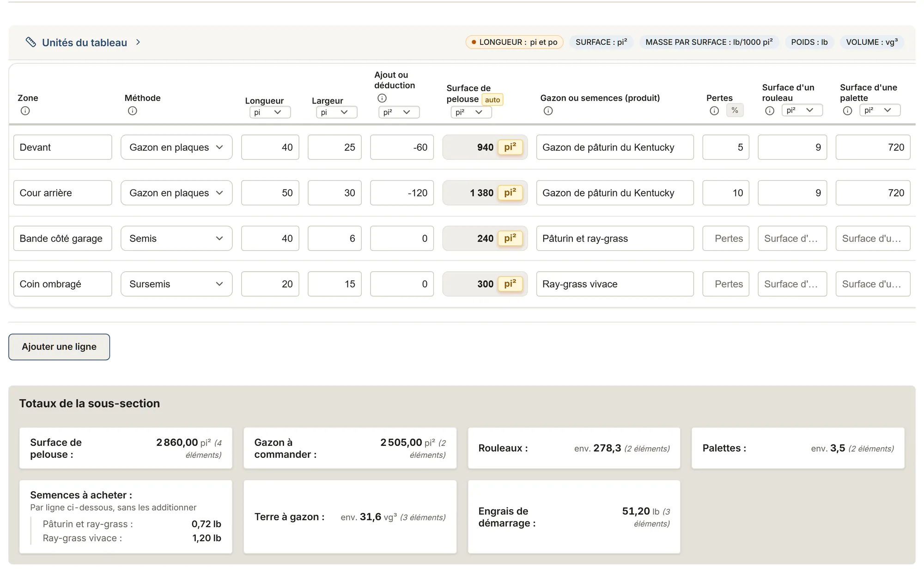Click the VOLUME : vg³ chip
This screenshot has height=572, width=924.
click(x=872, y=42)
